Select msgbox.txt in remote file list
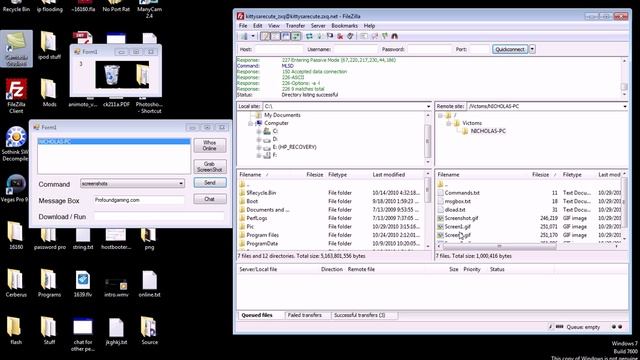640x360 pixels. point(458,201)
